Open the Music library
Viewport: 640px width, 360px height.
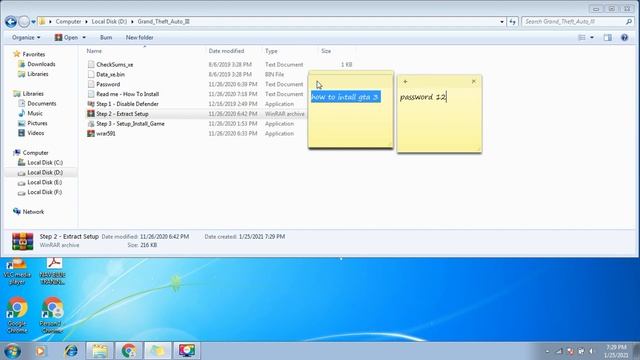click(x=35, y=113)
